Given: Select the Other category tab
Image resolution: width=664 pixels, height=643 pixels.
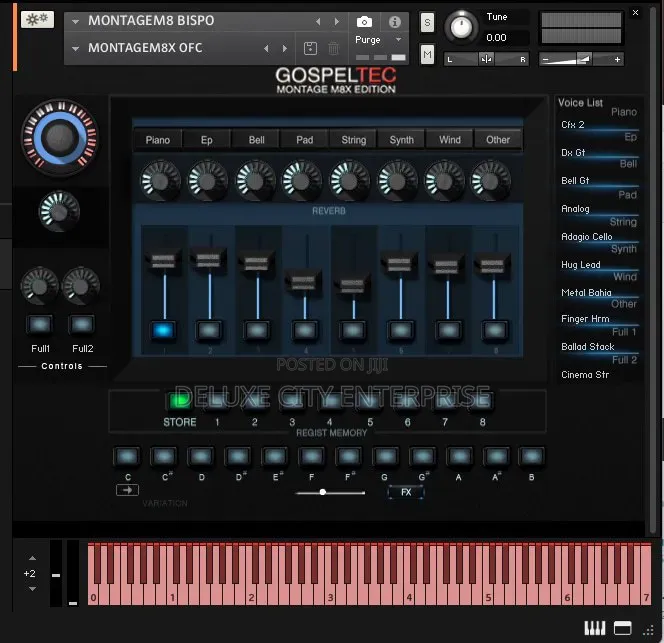Looking at the screenshot, I should click(498, 140).
